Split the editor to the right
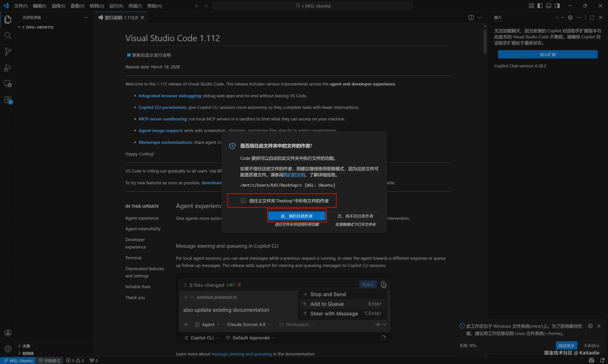The height and width of the screenshot is (364, 608). point(471,17)
